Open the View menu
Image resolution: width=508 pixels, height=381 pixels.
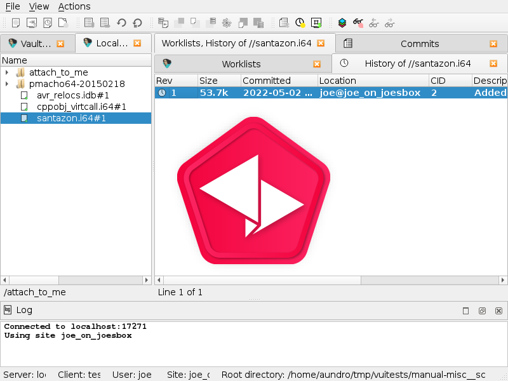[39, 6]
